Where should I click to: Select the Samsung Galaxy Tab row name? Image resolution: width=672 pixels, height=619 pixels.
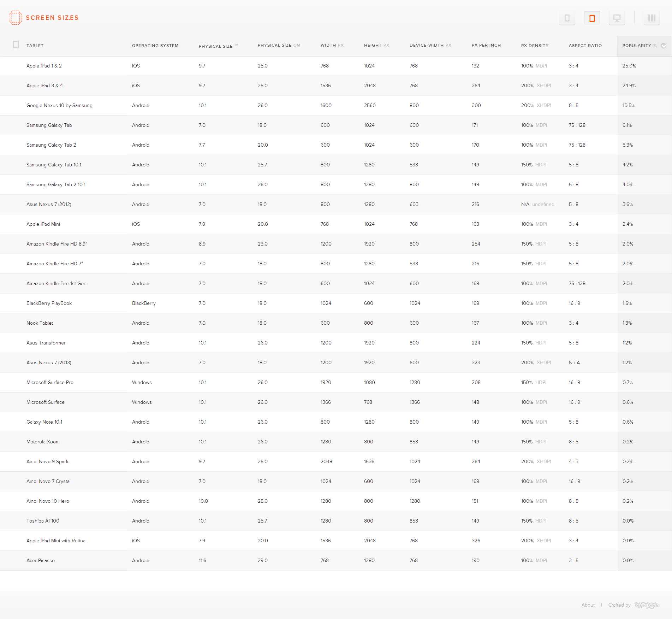(49, 125)
